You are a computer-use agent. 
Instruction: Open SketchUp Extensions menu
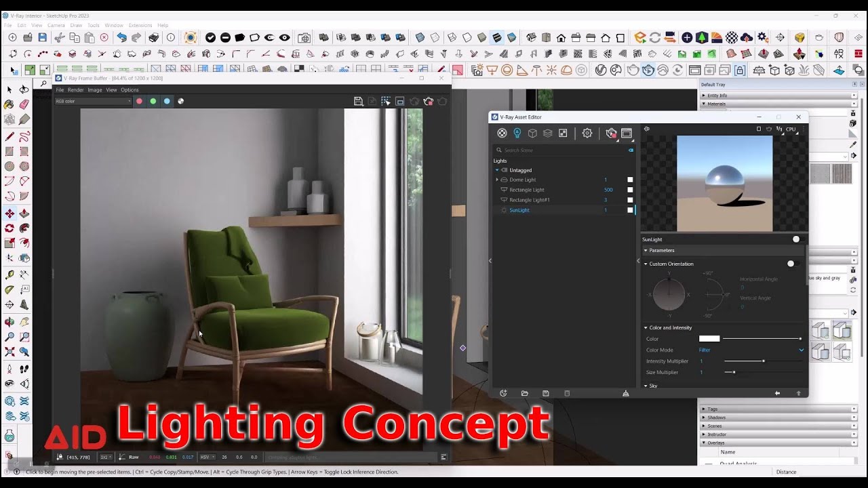(x=140, y=25)
